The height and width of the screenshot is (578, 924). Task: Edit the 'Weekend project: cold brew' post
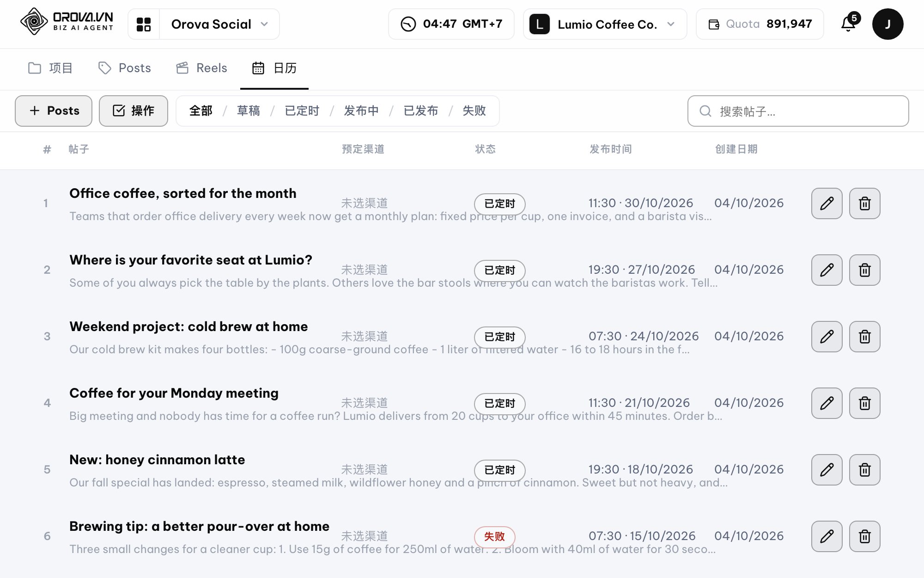point(827,337)
